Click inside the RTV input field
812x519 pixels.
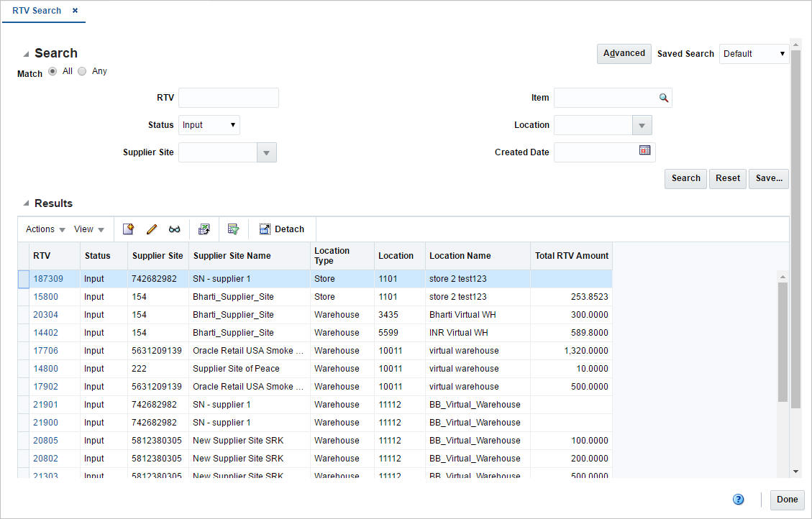[228, 97]
